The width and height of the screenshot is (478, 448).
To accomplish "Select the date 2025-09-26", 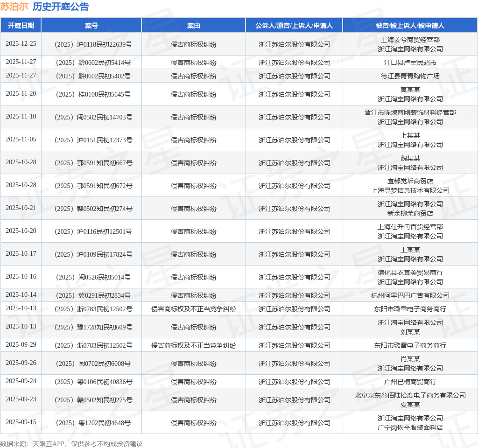I will pyautogui.click(x=21, y=363).
